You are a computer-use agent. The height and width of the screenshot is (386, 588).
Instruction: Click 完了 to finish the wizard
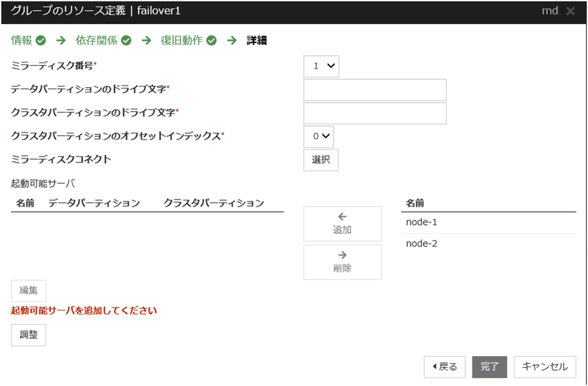point(489,367)
